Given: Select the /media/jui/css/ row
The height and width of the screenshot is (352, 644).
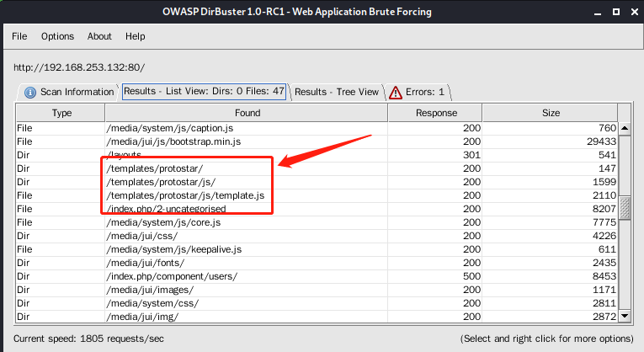Looking at the screenshot, I should (x=317, y=236).
